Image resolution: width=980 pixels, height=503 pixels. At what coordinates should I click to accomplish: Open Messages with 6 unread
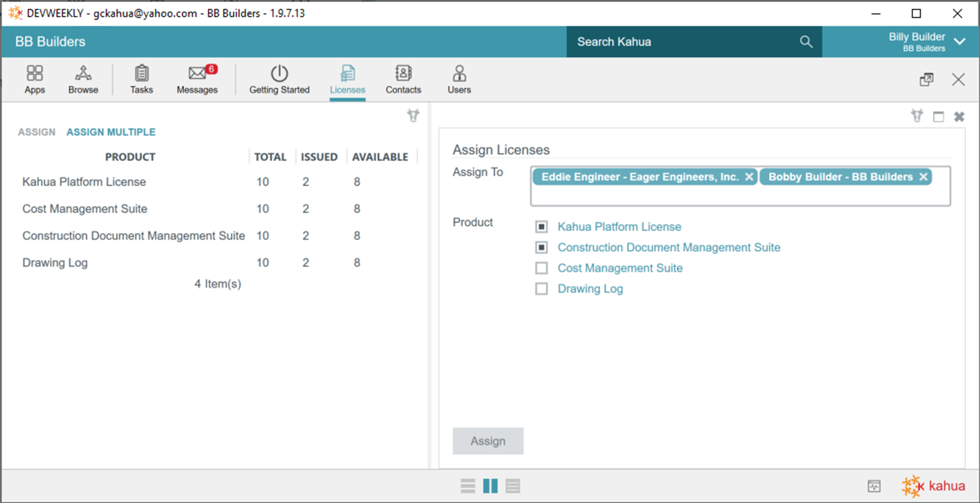tap(197, 79)
